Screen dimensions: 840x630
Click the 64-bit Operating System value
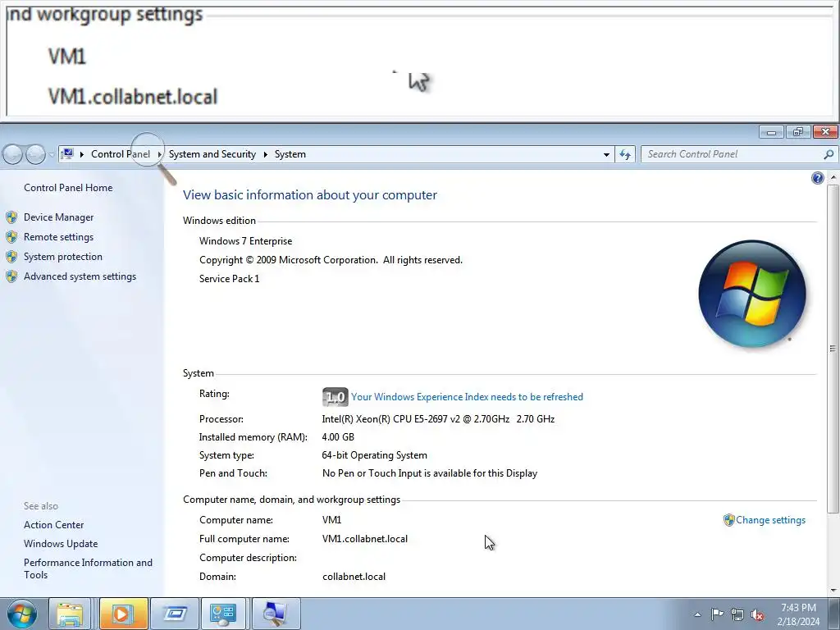pos(374,455)
